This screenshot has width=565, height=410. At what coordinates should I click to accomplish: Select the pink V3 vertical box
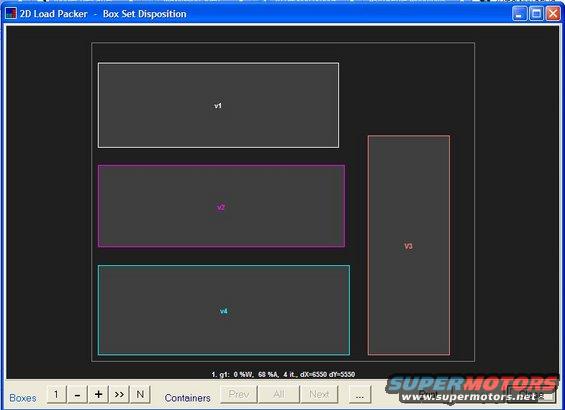pyautogui.click(x=409, y=245)
